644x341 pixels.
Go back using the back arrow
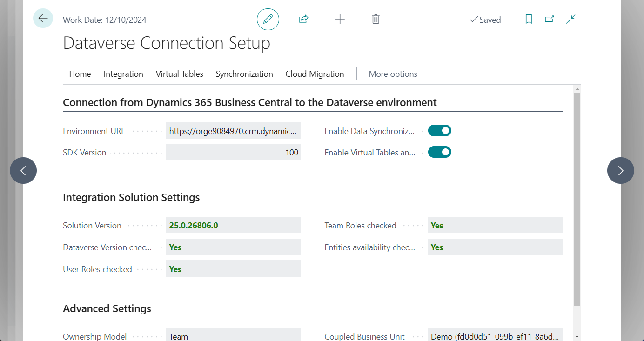pos(43,18)
